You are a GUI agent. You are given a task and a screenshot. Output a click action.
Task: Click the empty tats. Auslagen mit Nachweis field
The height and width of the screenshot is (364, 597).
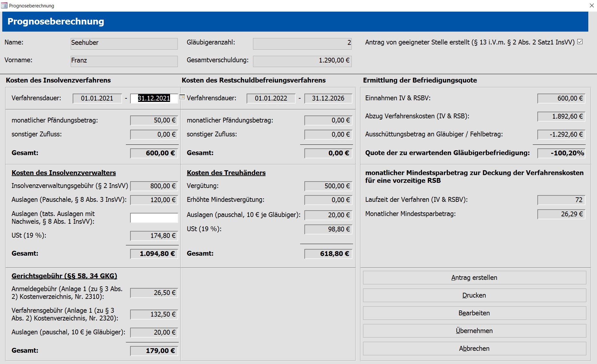pyautogui.click(x=154, y=218)
